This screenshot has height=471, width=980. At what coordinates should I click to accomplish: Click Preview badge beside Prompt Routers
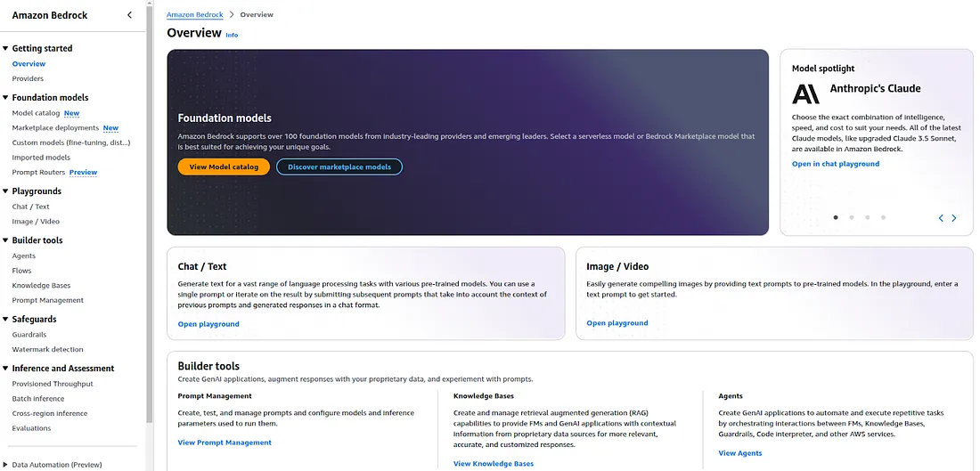pos(83,173)
